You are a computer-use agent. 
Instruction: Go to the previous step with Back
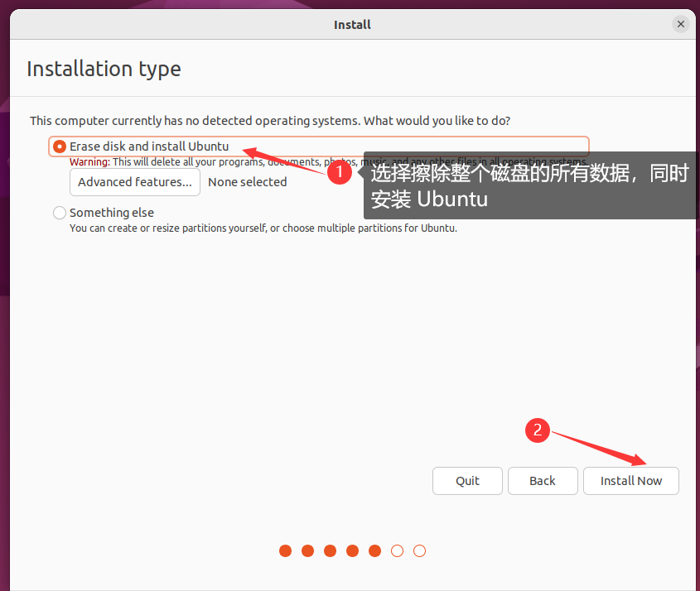pyautogui.click(x=543, y=481)
